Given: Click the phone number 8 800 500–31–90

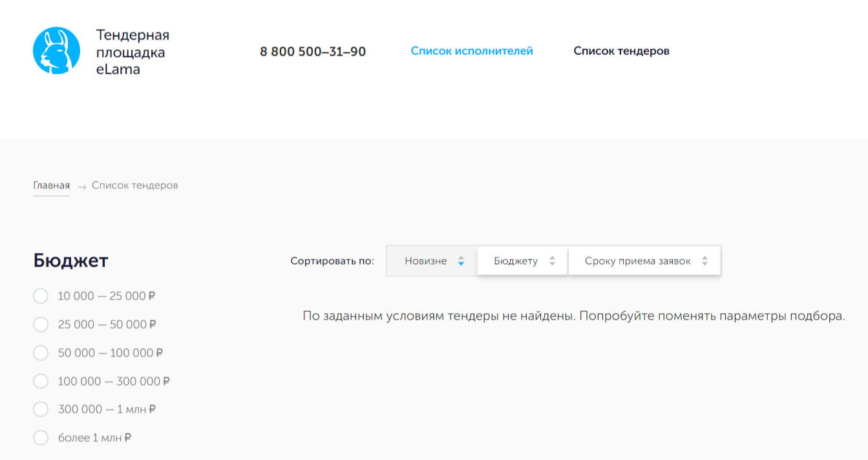Looking at the screenshot, I should pos(313,51).
